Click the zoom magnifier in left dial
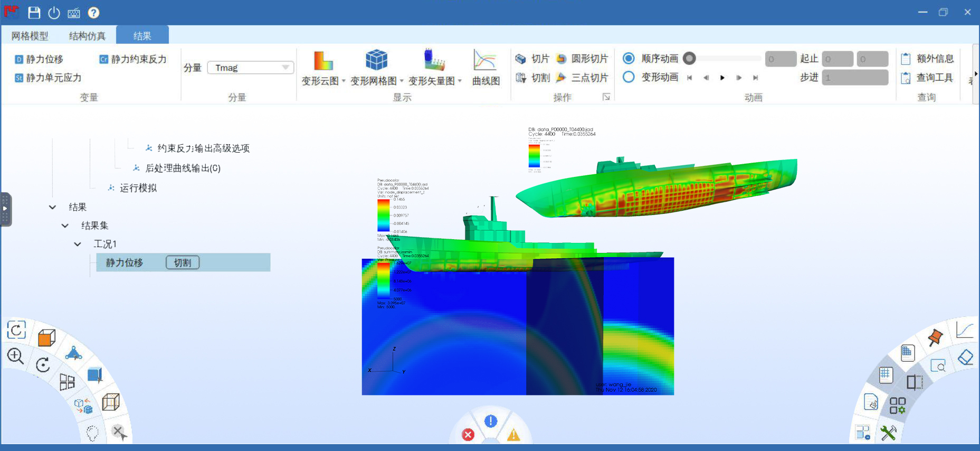 [15, 356]
